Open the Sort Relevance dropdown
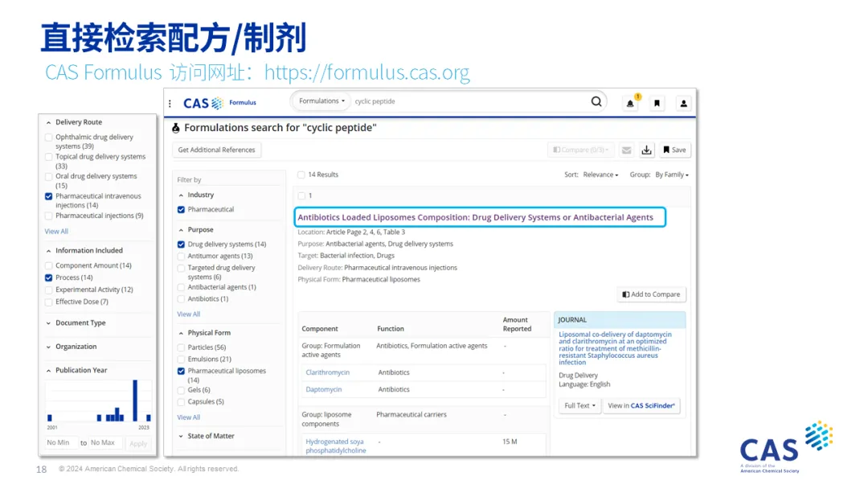 coord(600,175)
